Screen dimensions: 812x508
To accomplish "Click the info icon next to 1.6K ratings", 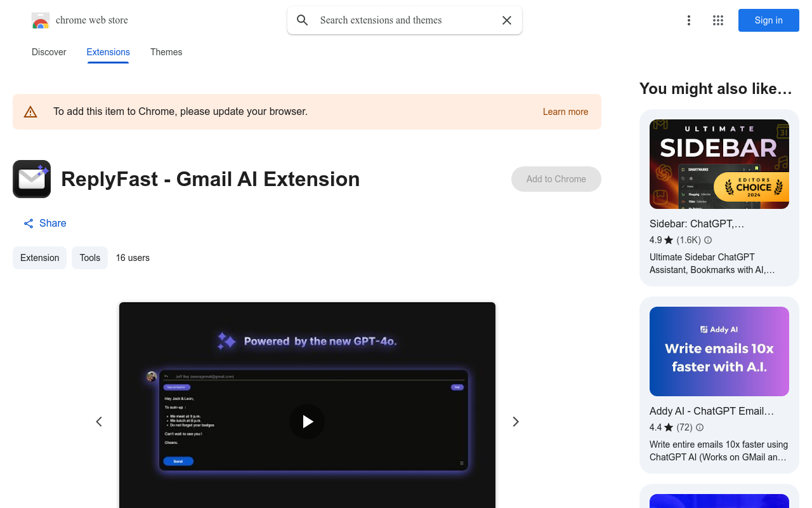I will (708, 240).
